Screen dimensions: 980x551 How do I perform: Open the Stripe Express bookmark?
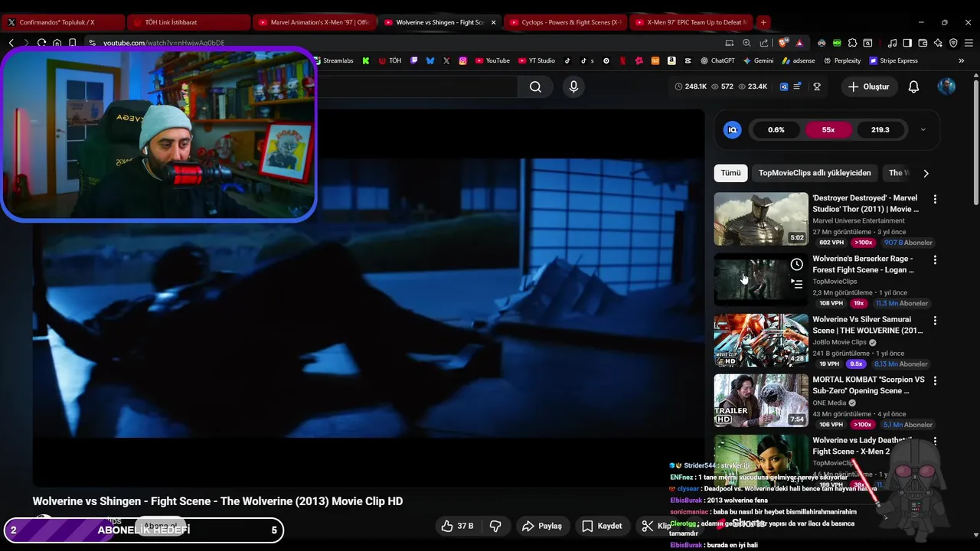tap(893, 60)
